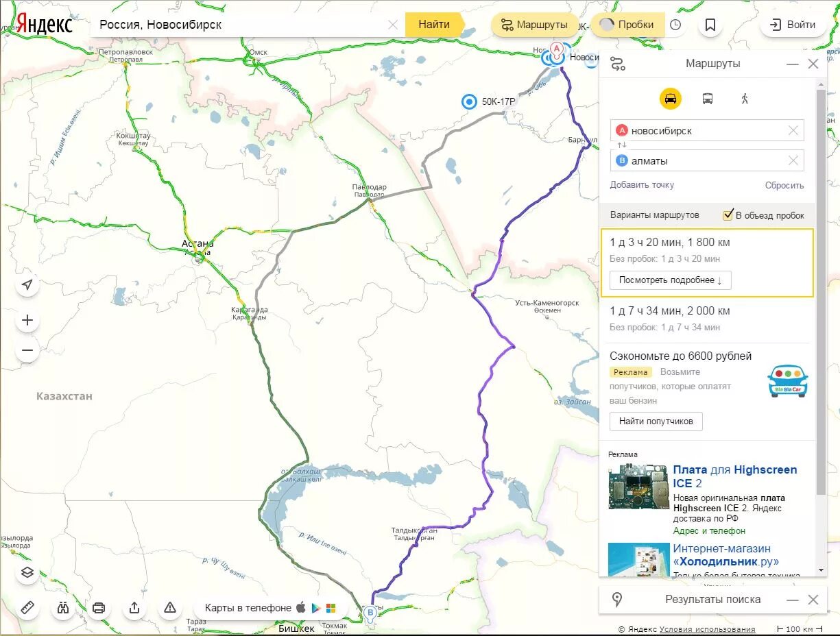Select public transport routing mode

coord(708,99)
